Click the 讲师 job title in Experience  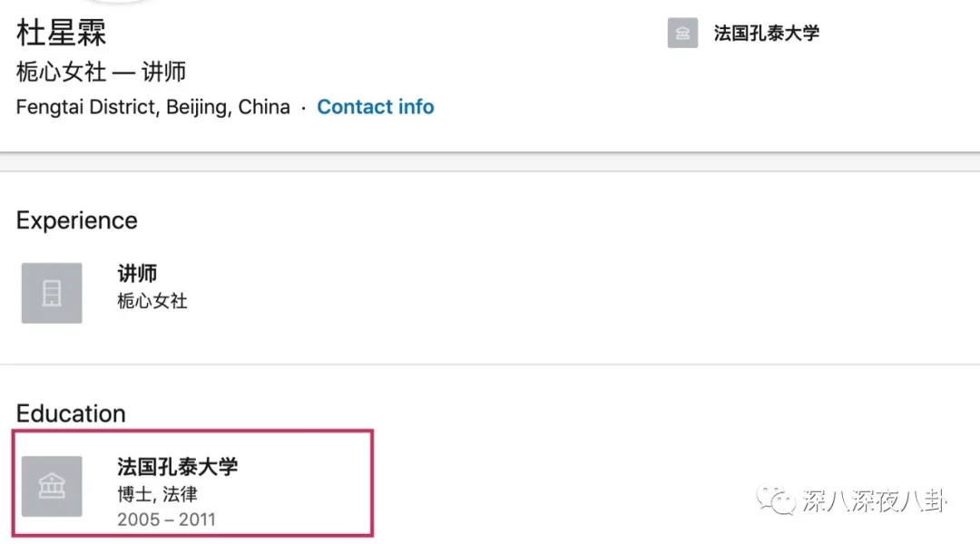(137, 273)
